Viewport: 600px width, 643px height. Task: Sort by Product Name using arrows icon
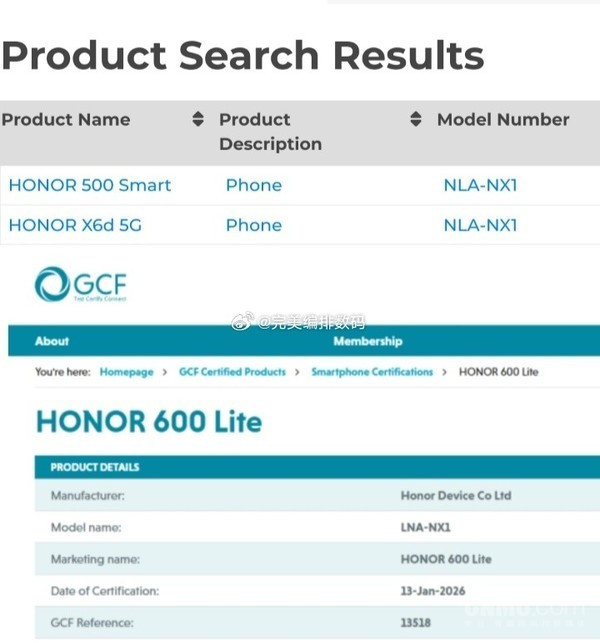[198, 120]
